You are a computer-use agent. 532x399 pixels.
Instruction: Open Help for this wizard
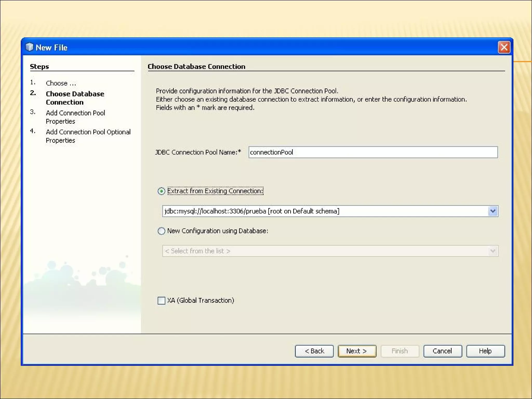pyautogui.click(x=485, y=351)
